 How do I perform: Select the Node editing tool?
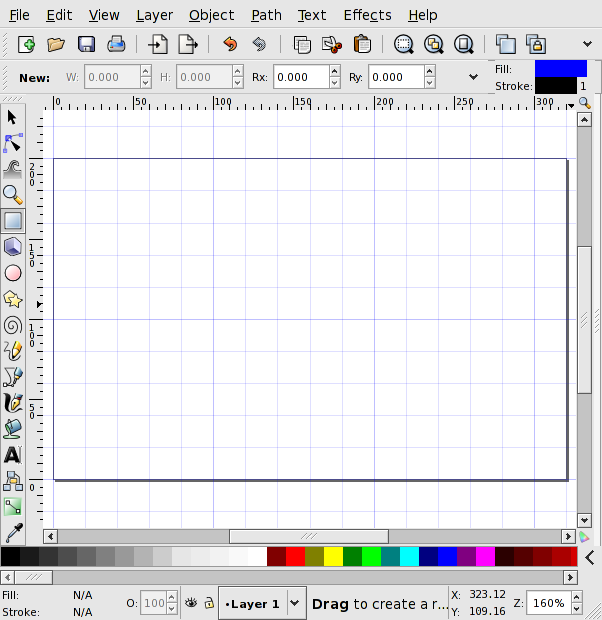13,143
